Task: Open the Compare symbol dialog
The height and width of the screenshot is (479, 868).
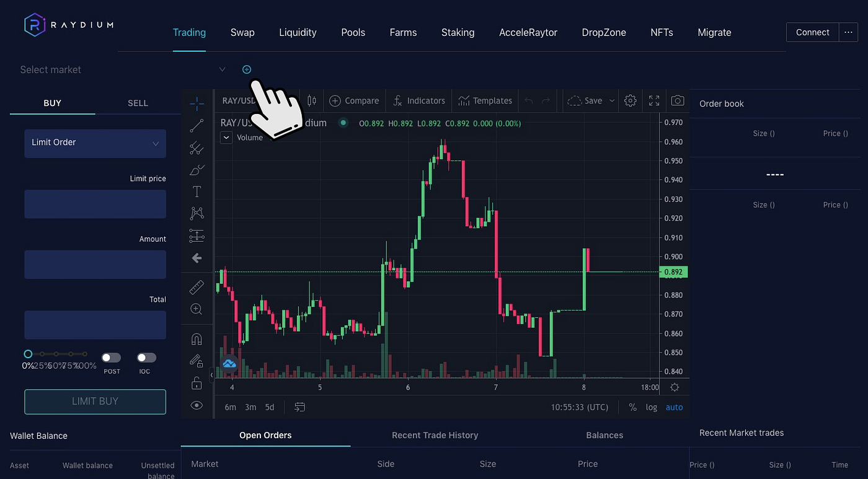Action: pos(354,100)
